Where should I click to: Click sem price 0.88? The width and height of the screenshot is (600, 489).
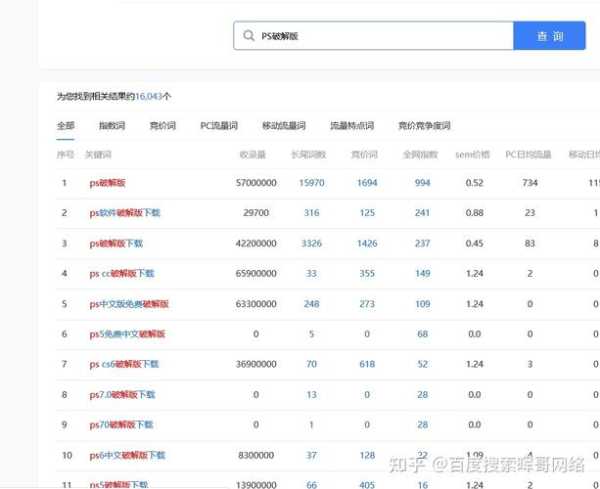pyautogui.click(x=474, y=213)
